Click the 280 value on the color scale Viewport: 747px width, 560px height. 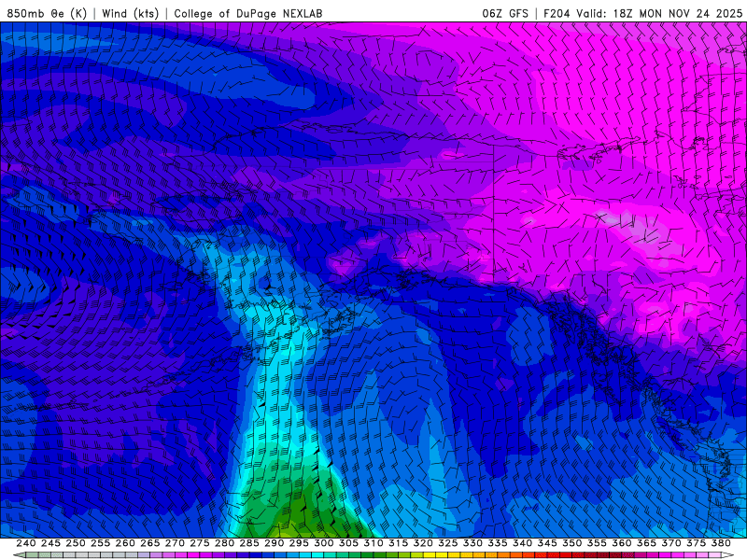click(x=224, y=543)
